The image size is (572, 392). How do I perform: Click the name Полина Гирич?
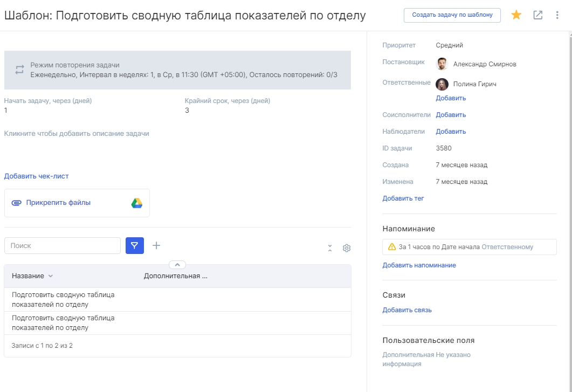[474, 84]
